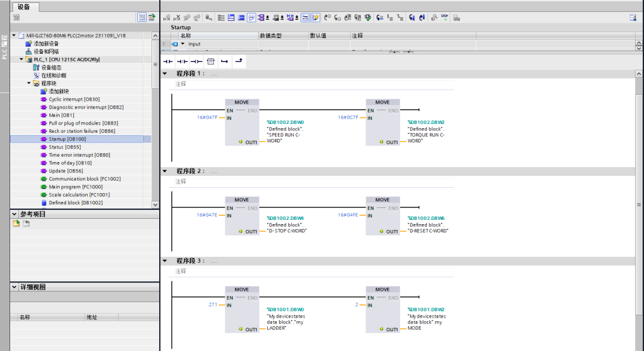Collapse the 程序块 folder in tree
The image size is (644, 351).
pos(29,83)
